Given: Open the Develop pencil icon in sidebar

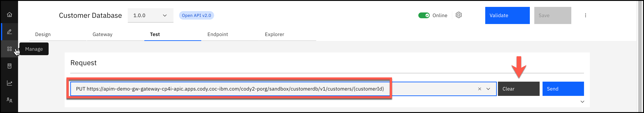Looking at the screenshot, I should pos(9,32).
